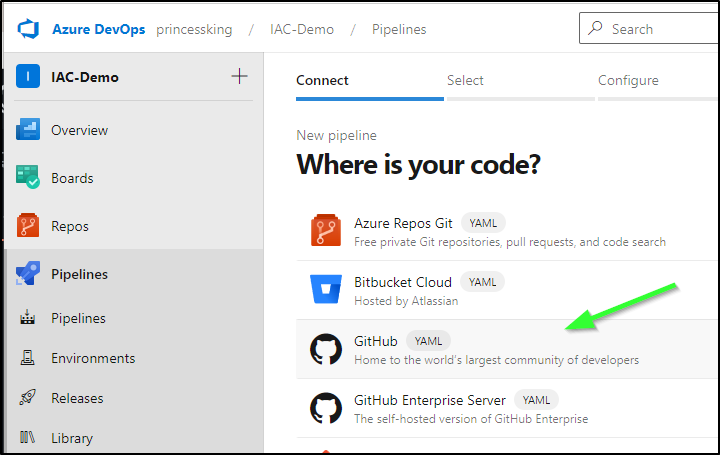Screen dimensions: 720x455
Task: Open IAC-Demo project name in sidebar
Action: tap(85, 77)
